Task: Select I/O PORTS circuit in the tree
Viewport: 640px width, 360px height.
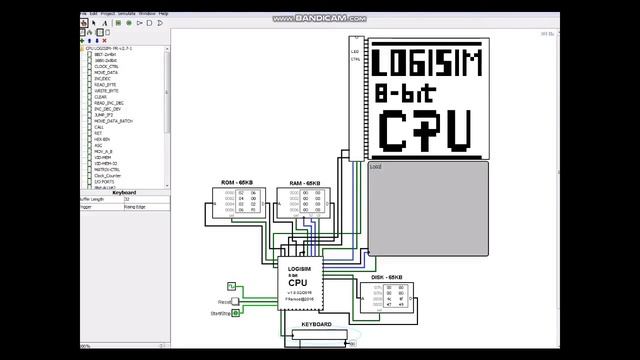Action: click(x=104, y=182)
